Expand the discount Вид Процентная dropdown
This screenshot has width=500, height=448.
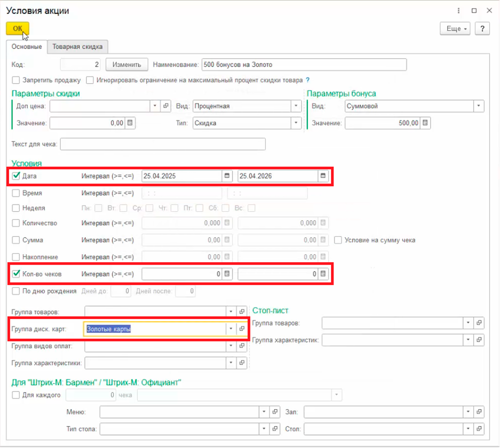296,106
